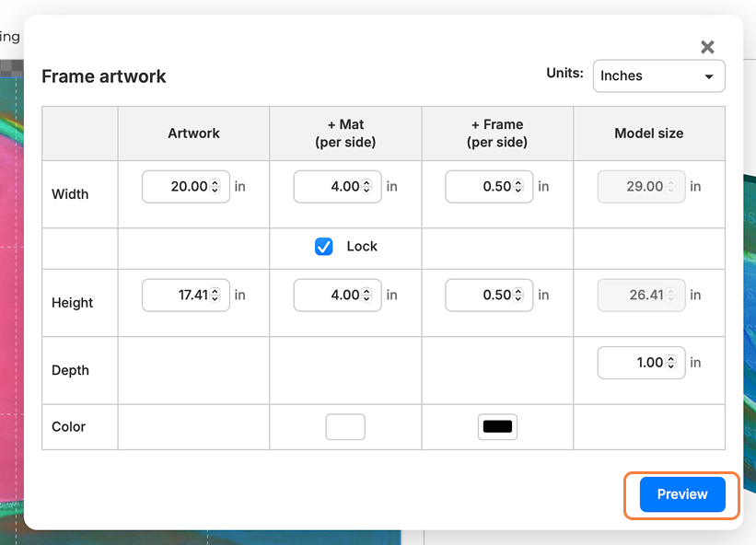The height and width of the screenshot is (545, 756).
Task: Click the Mat width stepper arrows
Action: pyautogui.click(x=366, y=187)
